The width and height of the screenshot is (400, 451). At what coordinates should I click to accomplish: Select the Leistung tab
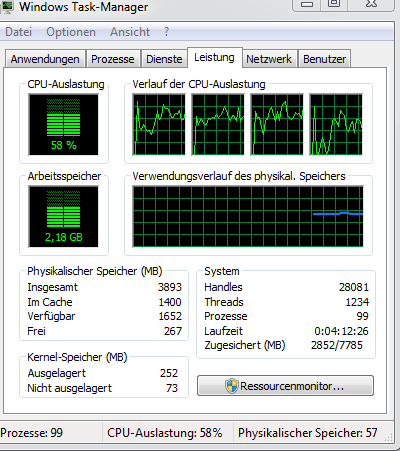[215, 57]
